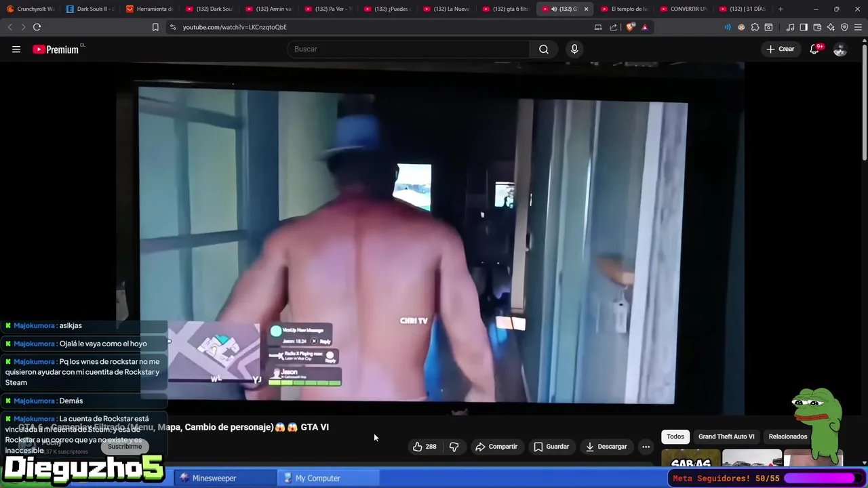Save video with Guardar button
The width and height of the screenshot is (868, 488).
[551, 447]
